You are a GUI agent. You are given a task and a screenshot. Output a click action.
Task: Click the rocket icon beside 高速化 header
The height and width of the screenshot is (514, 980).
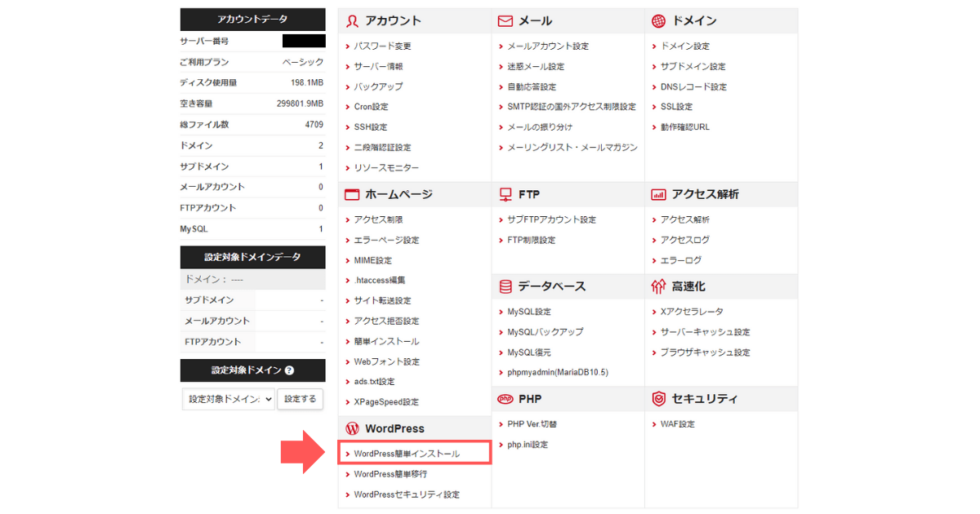[660, 286]
